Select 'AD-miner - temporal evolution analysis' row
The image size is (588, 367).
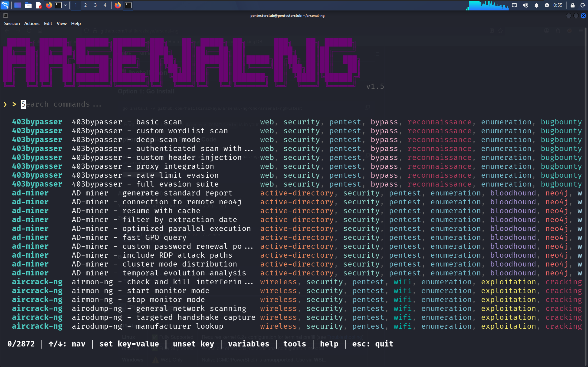point(297,273)
